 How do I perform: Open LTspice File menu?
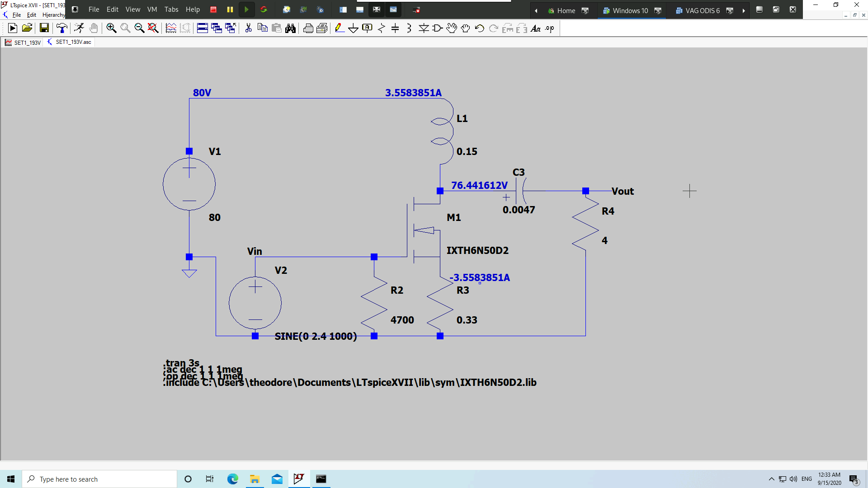click(x=17, y=15)
